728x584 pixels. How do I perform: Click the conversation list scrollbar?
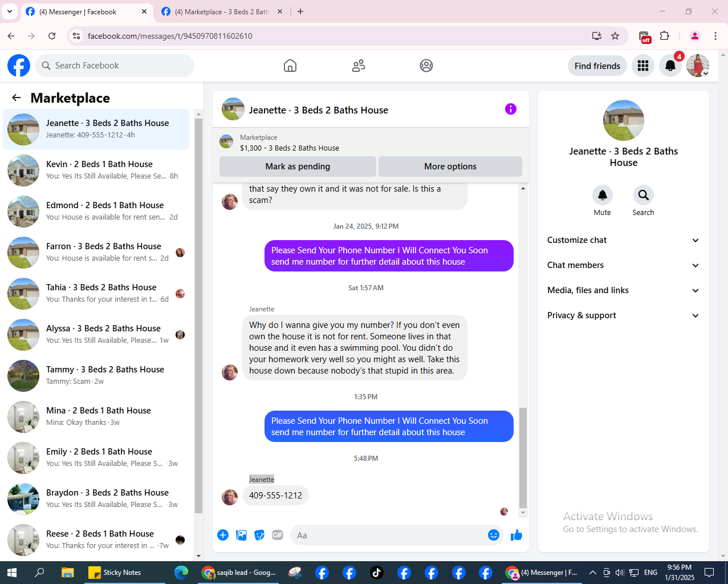tap(198, 315)
